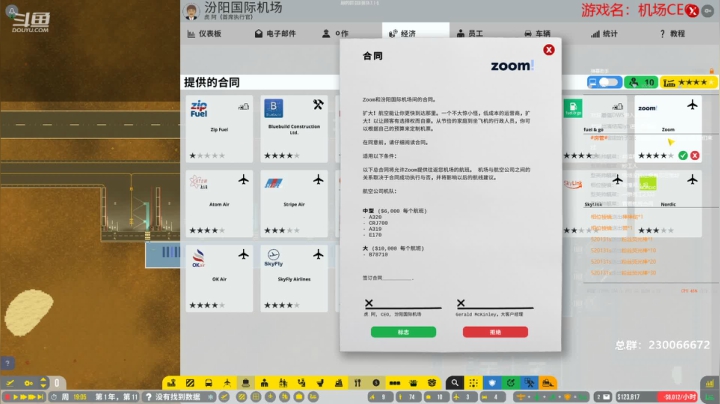Open the runway construction build menu
The image size is (720, 404).
click(171, 383)
